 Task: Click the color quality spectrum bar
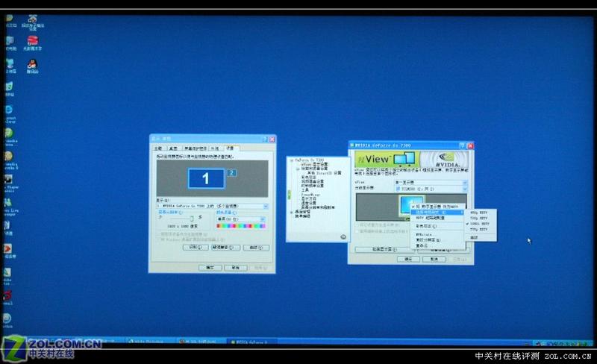pyautogui.click(x=240, y=226)
